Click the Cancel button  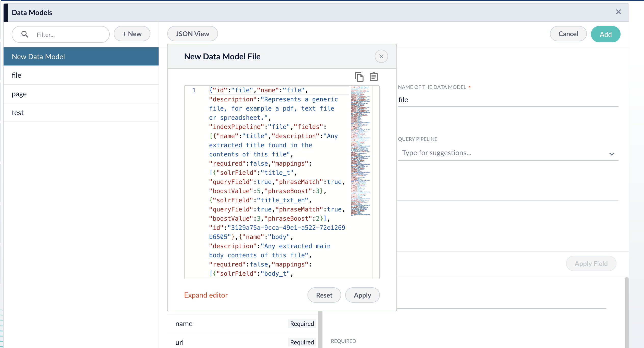coord(568,34)
